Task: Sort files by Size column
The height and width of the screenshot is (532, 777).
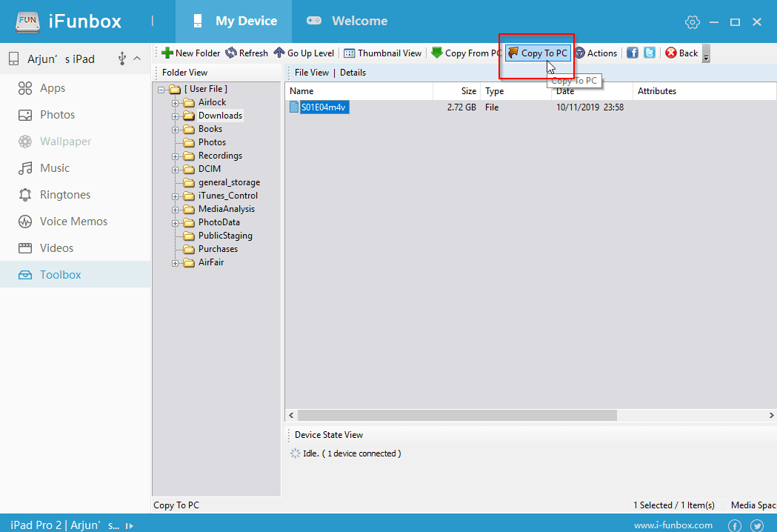Action: point(457,91)
